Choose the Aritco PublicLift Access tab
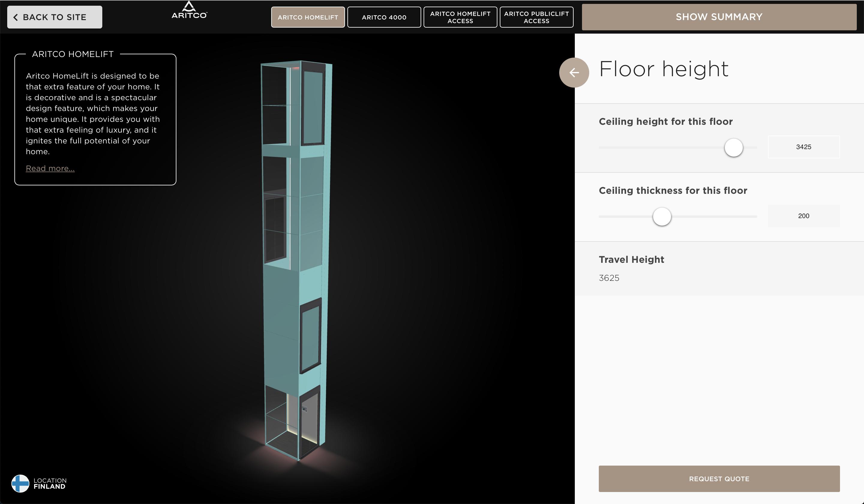Screen dimensions: 864x504 pos(536,17)
